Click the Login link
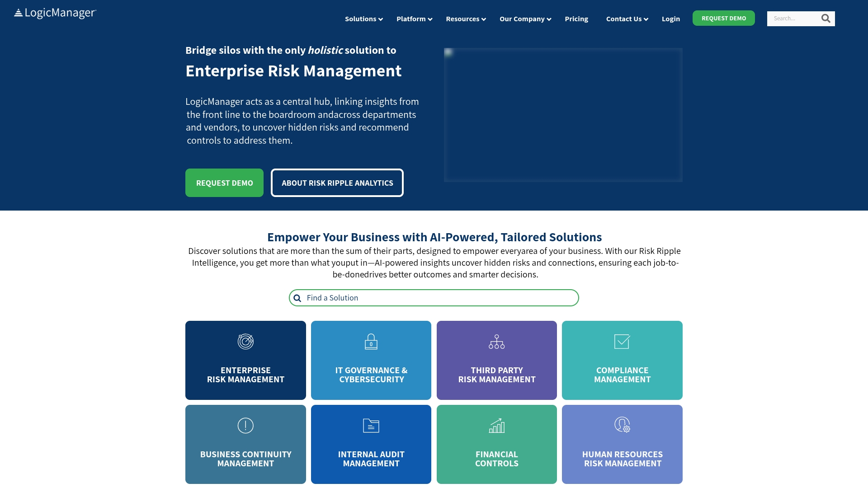Image resolution: width=868 pixels, height=488 pixels. tap(670, 19)
